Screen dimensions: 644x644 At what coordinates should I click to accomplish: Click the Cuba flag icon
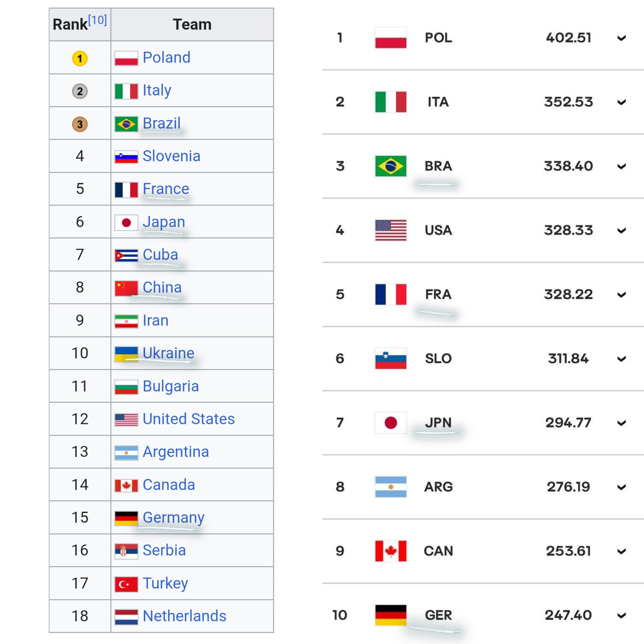point(126,255)
